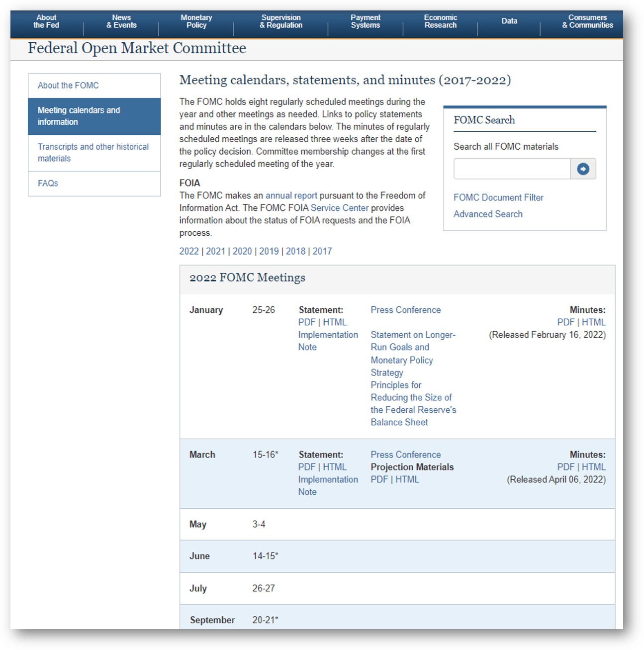Open the Supervision & Regulation menu
This screenshot has height=650, width=644.
pos(281,21)
